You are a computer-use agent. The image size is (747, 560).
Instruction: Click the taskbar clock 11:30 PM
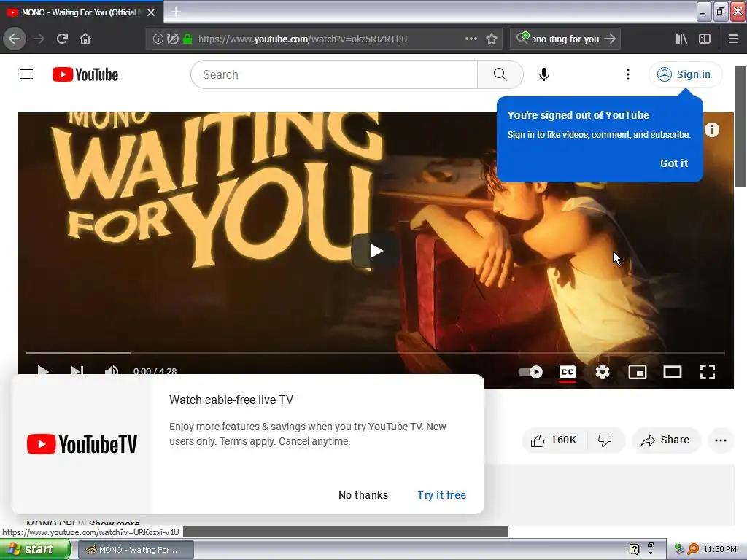coord(720,550)
